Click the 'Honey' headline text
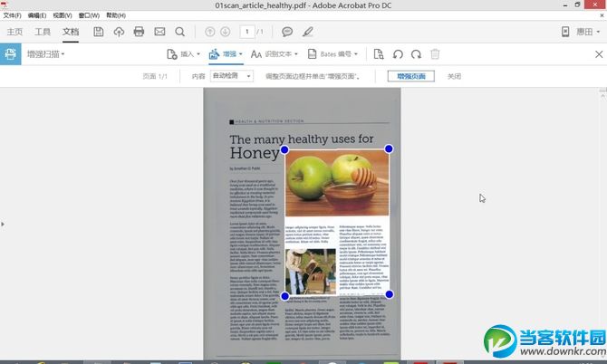607x364 pixels. 255,153
